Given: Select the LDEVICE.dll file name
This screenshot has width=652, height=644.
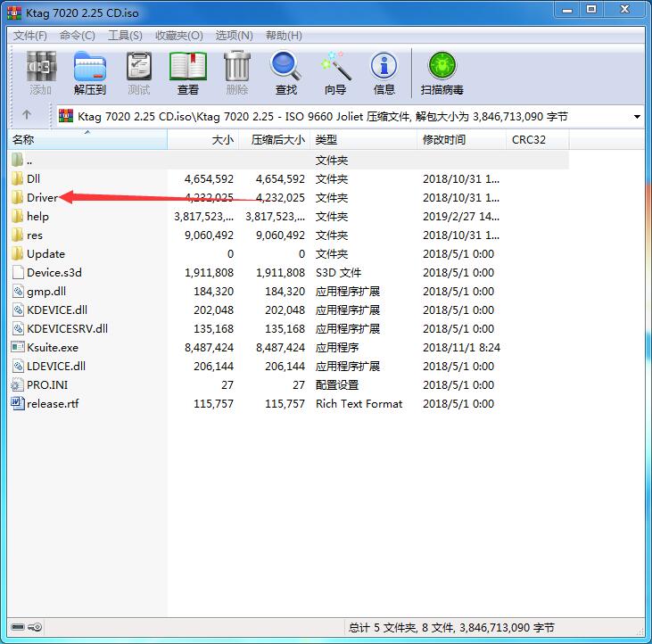Looking at the screenshot, I should [x=56, y=366].
